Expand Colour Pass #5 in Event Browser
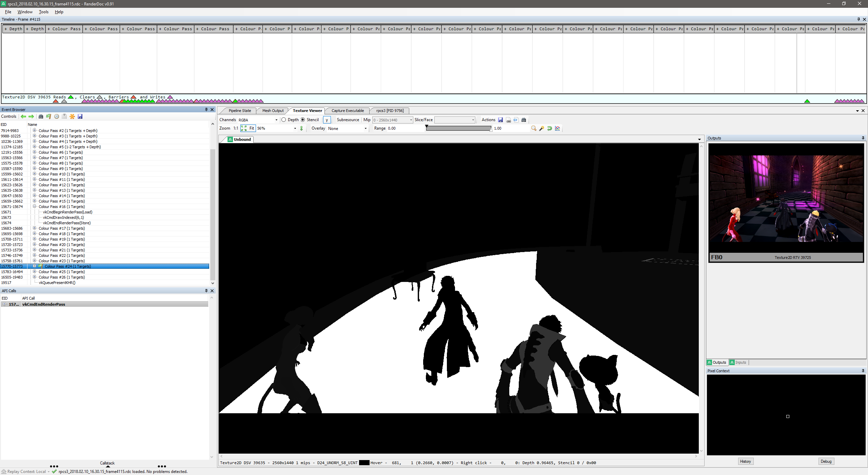The image size is (868, 475). [x=34, y=147]
